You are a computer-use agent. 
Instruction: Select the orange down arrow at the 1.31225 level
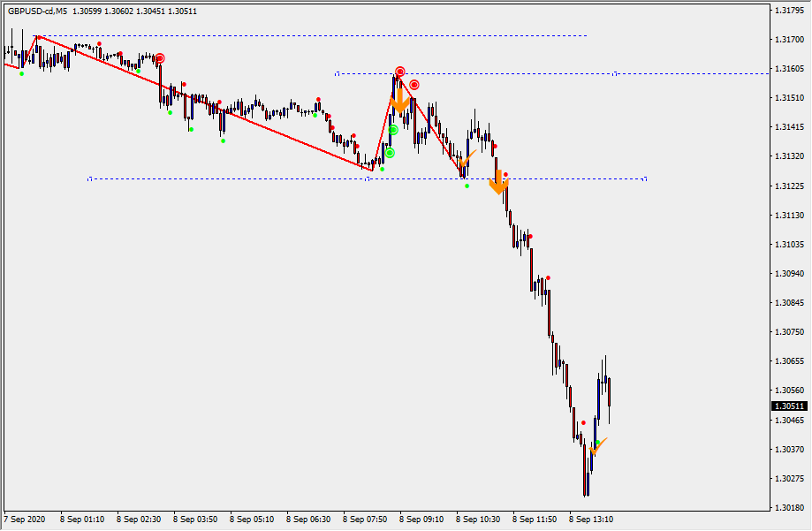point(499,182)
